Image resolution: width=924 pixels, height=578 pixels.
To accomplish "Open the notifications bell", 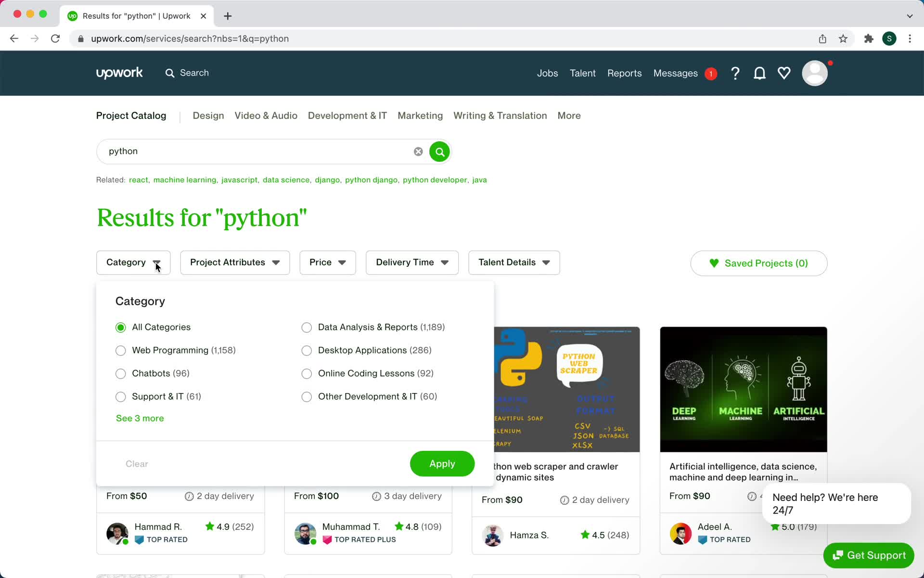I will pyautogui.click(x=759, y=73).
